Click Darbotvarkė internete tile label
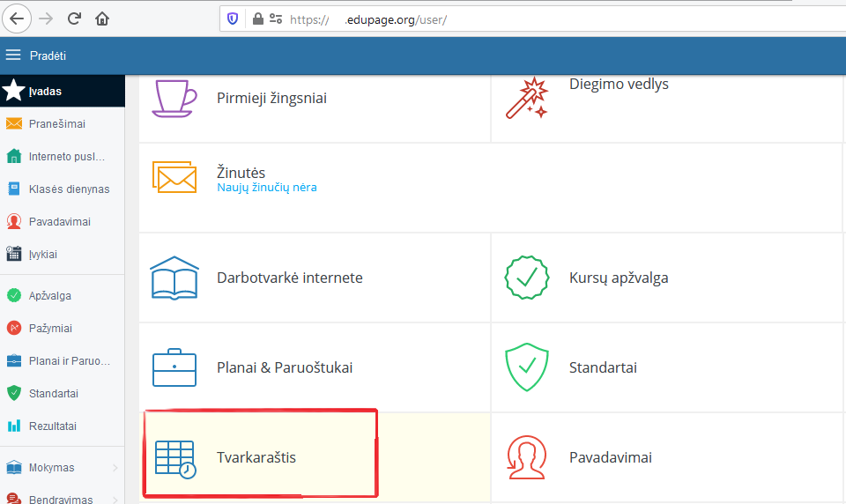846x504 pixels. pyautogui.click(x=290, y=278)
